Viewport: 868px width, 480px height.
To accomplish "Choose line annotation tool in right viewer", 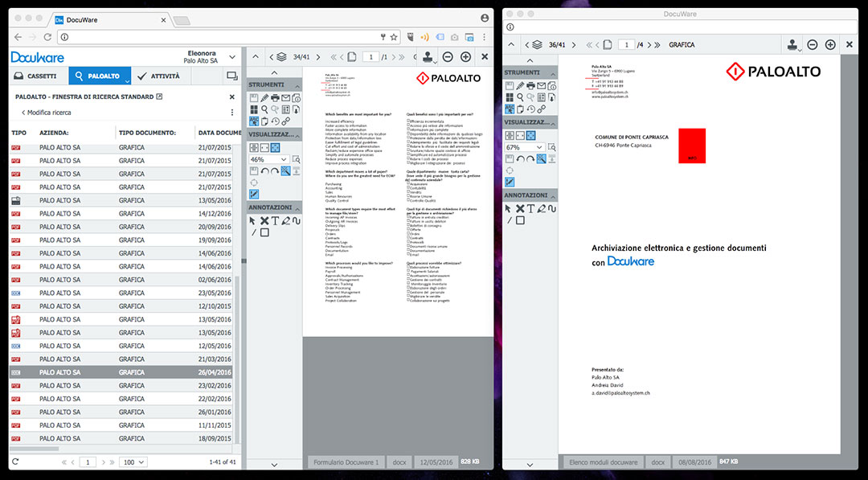I will [510, 220].
